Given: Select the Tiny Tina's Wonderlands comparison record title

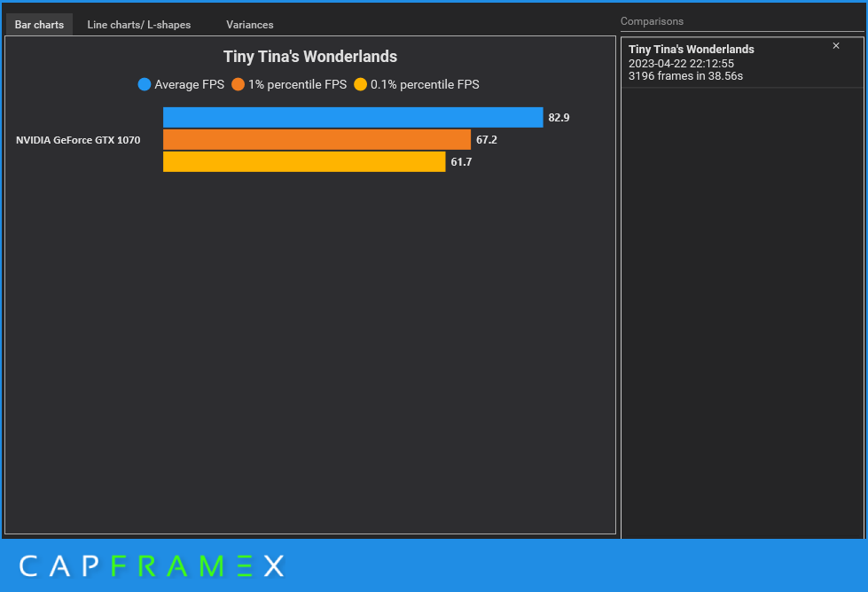Looking at the screenshot, I should 692,50.
